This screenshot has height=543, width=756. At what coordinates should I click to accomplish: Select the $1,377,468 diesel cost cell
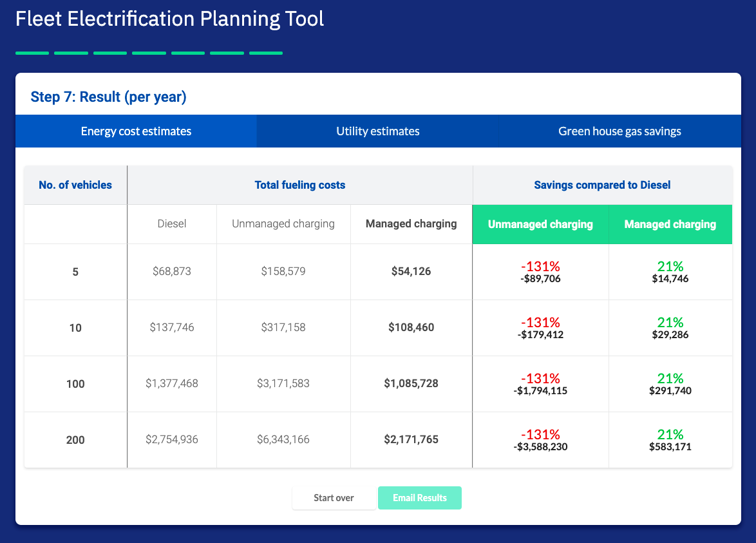pos(172,384)
